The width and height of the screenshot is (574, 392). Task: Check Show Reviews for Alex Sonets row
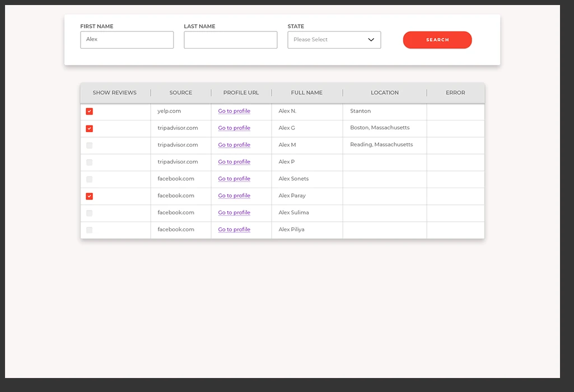click(90, 179)
